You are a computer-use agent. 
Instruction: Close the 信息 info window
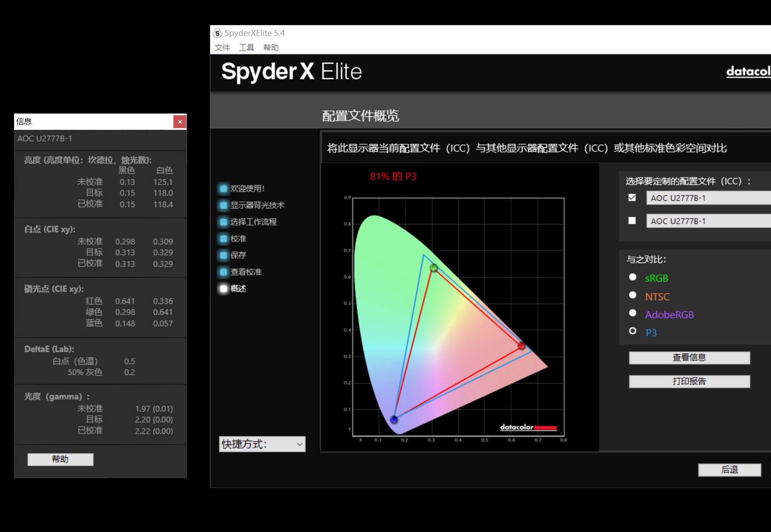pyautogui.click(x=180, y=122)
